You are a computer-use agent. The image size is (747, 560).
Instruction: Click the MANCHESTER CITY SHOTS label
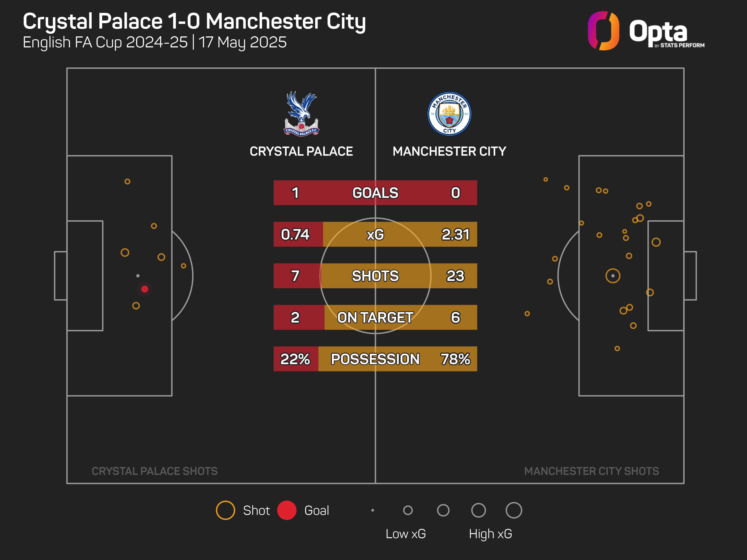(591, 471)
